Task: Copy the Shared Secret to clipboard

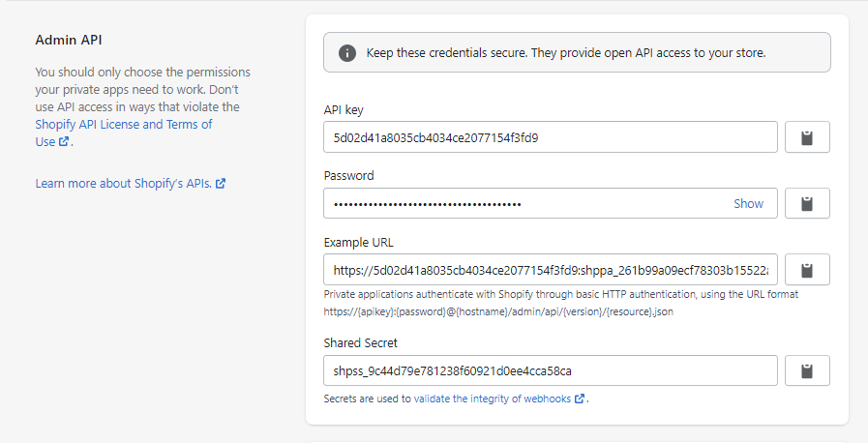Action: click(807, 370)
